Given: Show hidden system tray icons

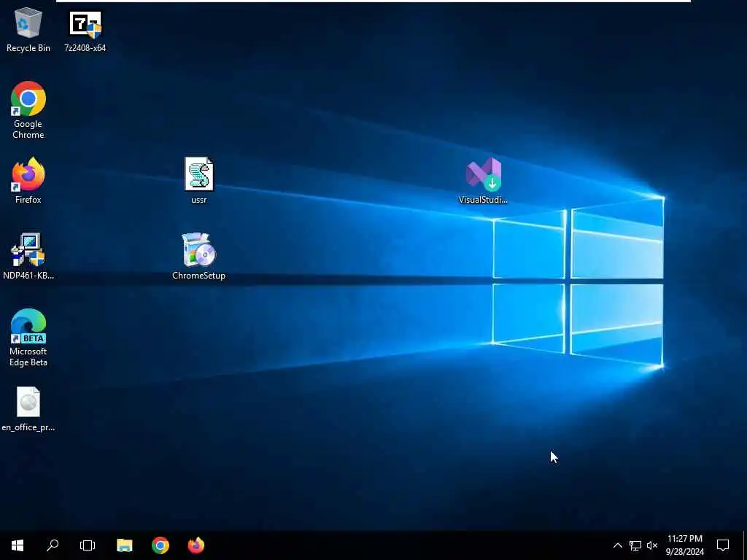Looking at the screenshot, I should (x=617, y=545).
